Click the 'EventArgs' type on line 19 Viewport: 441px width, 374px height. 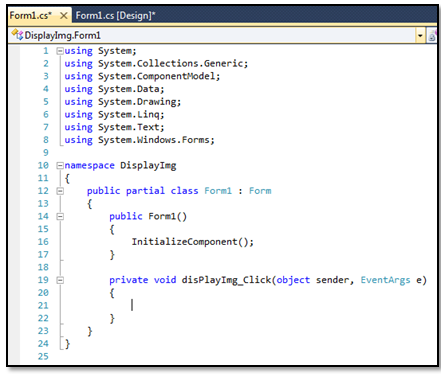pos(385,280)
